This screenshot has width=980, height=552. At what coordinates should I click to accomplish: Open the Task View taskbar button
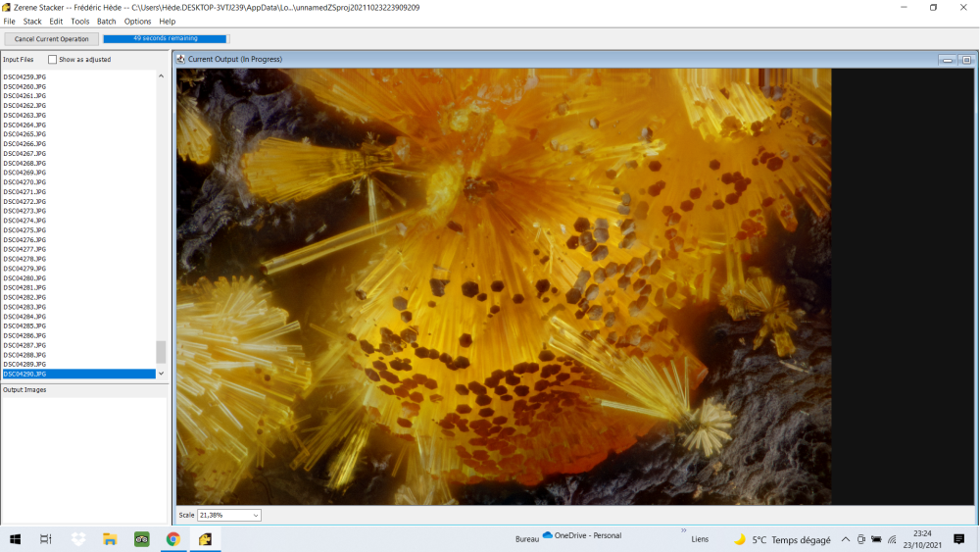tap(46, 539)
